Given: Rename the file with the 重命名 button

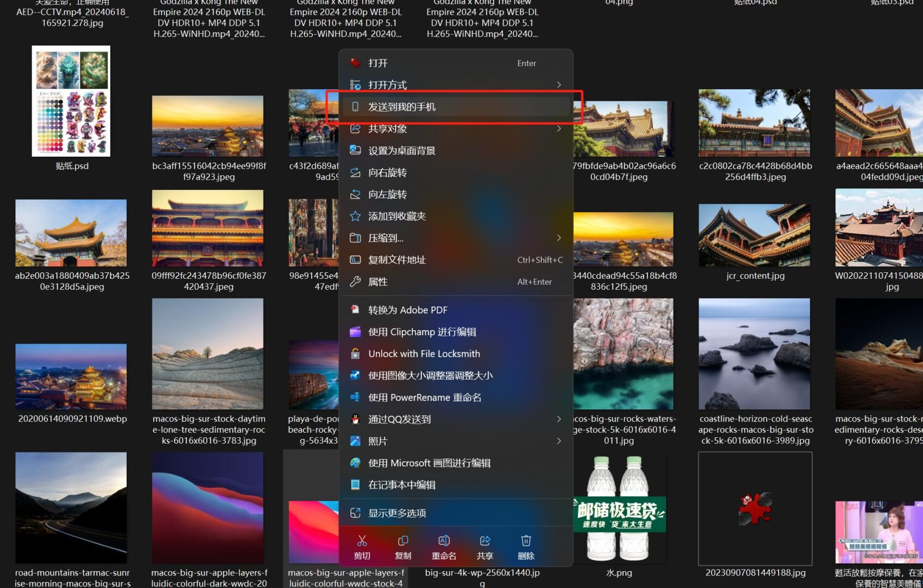Looking at the screenshot, I should point(444,547).
